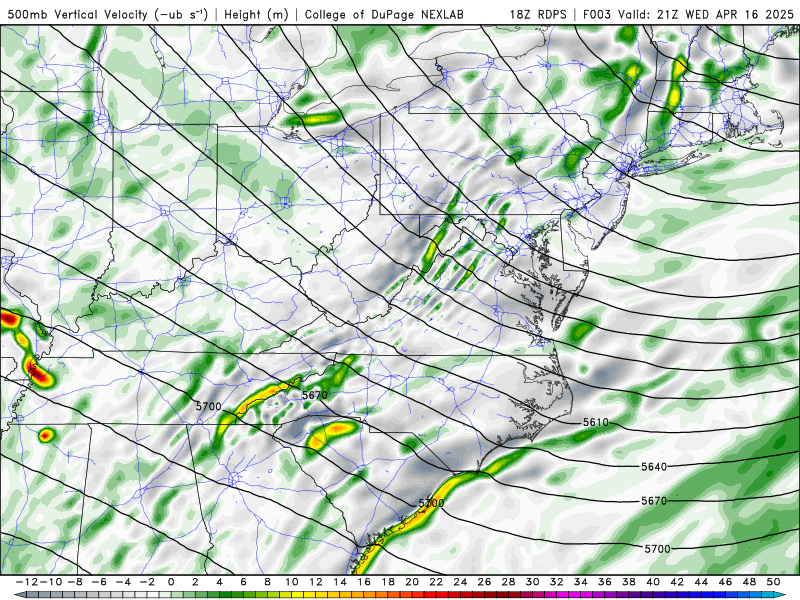Click the 10 value on the color scale

click(291, 582)
